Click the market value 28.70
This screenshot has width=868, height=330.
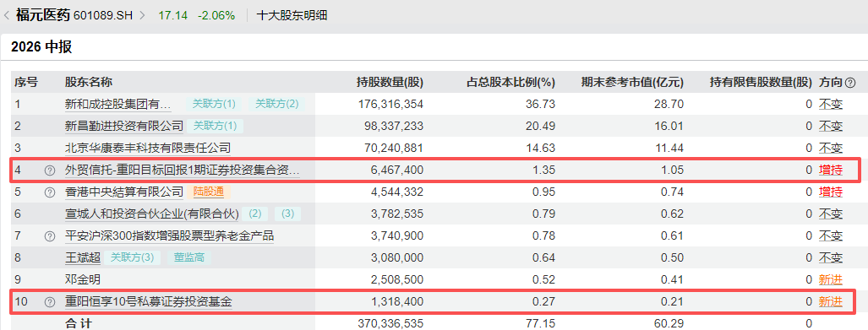point(669,104)
